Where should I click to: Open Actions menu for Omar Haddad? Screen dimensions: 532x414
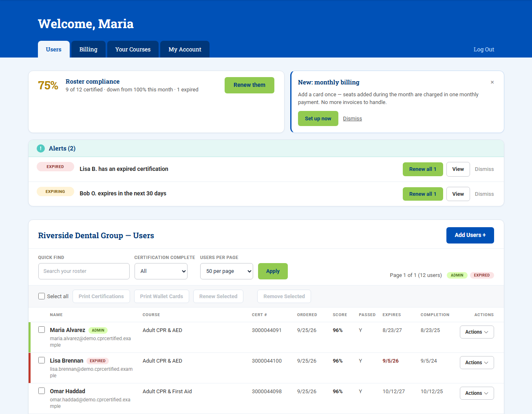[x=477, y=393]
